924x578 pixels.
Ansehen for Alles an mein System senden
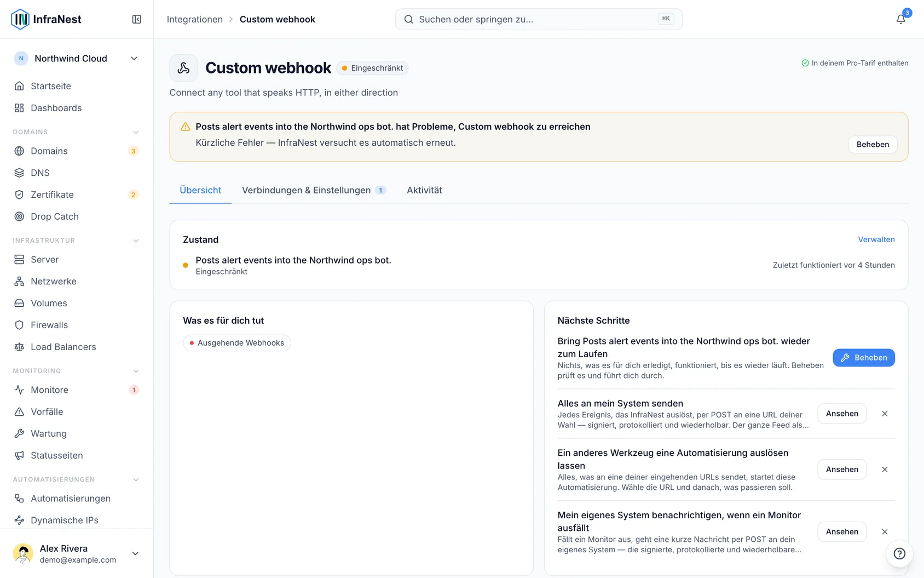(842, 414)
